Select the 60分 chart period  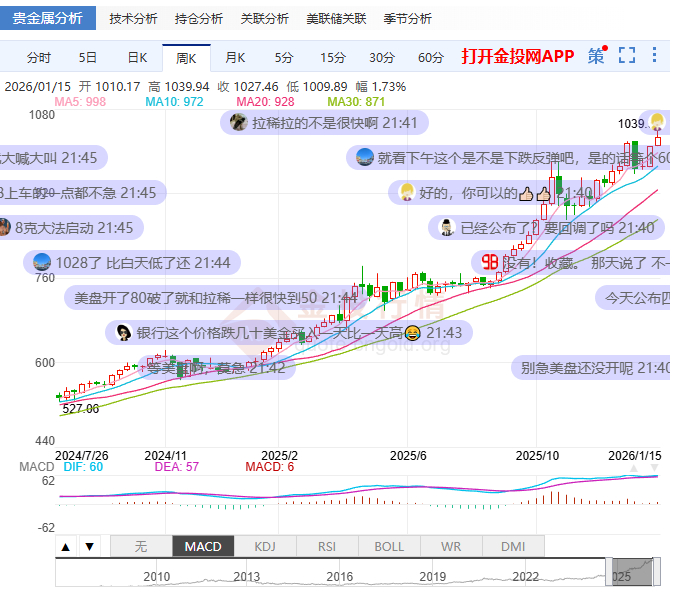point(431,58)
